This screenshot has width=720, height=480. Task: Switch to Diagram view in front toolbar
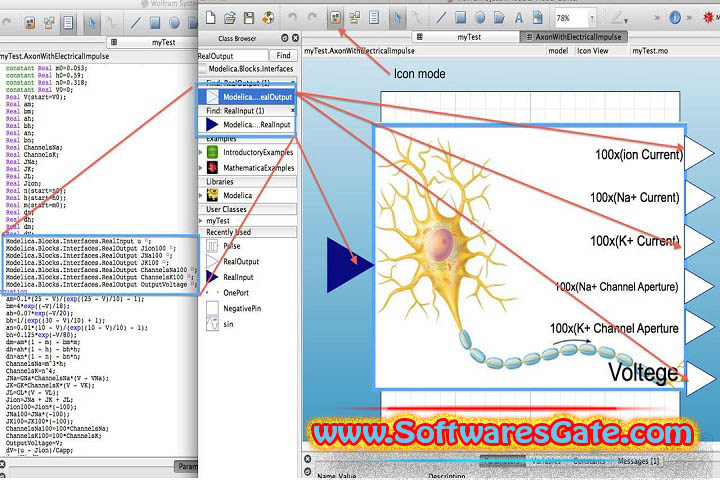354,18
